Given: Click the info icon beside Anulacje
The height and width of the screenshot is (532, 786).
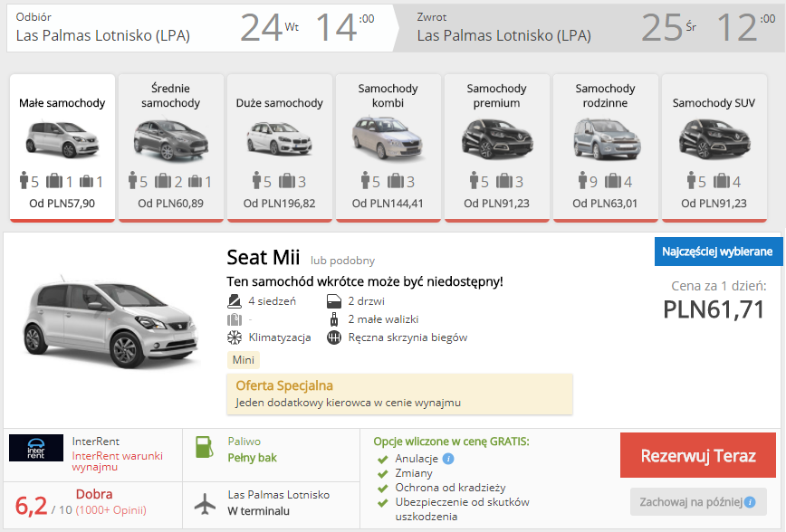Looking at the screenshot, I should click(448, 459).
